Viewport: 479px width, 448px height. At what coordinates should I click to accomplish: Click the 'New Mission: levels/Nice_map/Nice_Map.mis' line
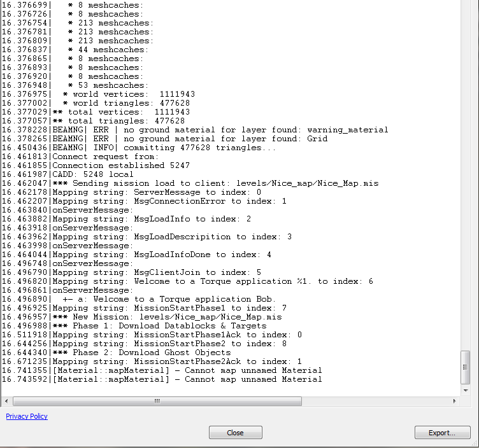click(x=142, y=317)
